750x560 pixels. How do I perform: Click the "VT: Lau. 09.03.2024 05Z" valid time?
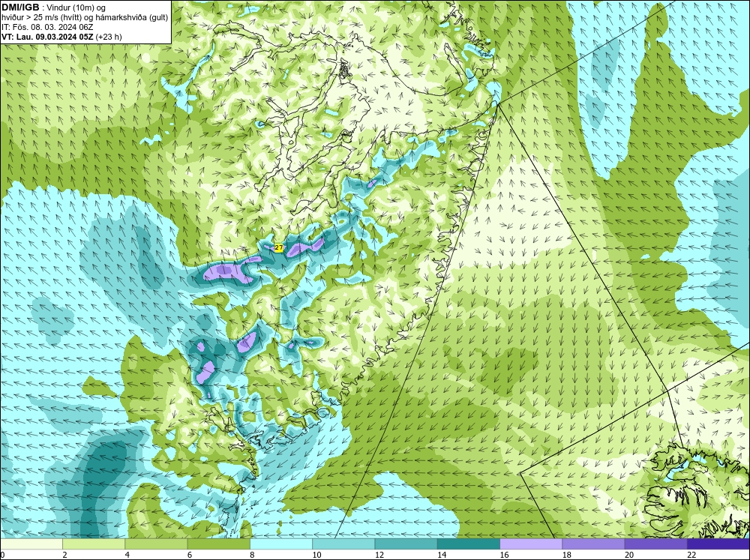point(47,36)
